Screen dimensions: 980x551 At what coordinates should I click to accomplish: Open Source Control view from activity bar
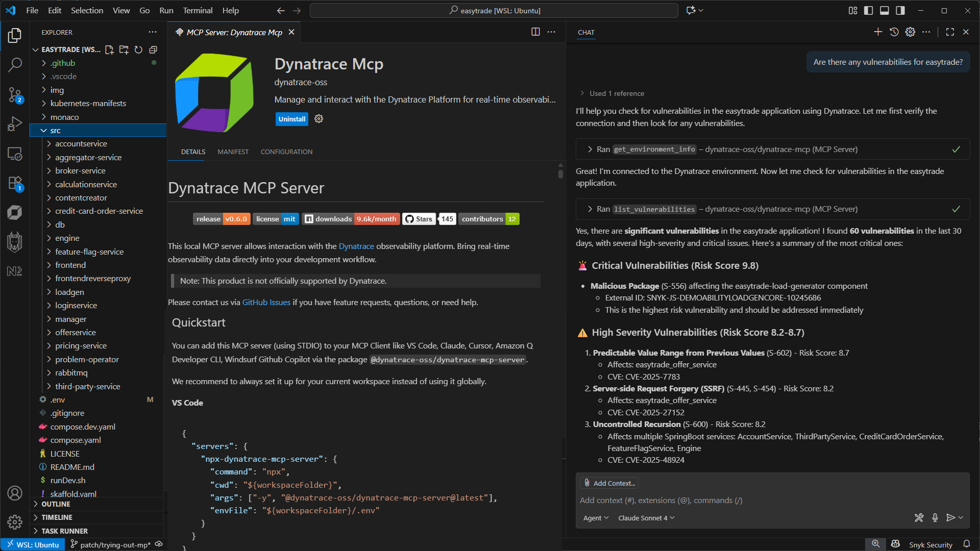point(15,95)
